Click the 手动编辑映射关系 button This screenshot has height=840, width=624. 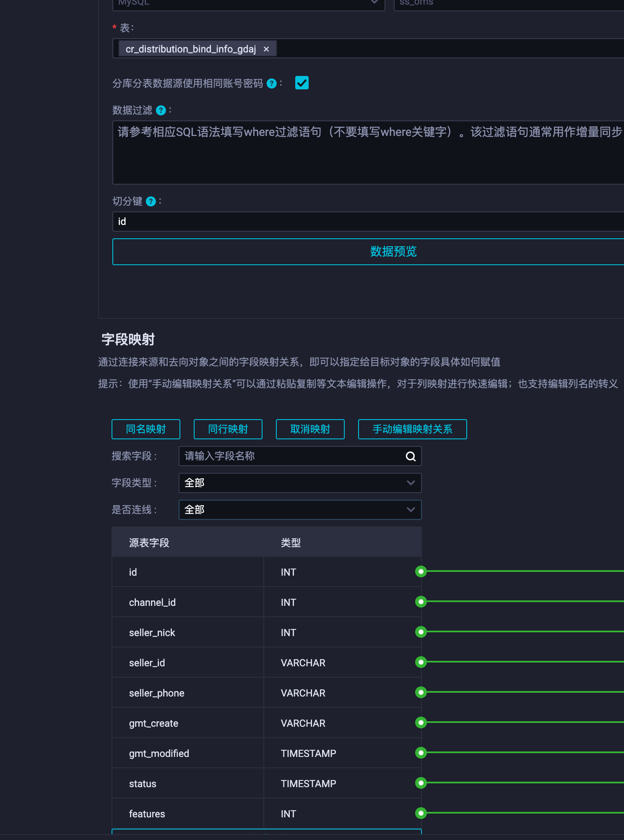(413, 429)
